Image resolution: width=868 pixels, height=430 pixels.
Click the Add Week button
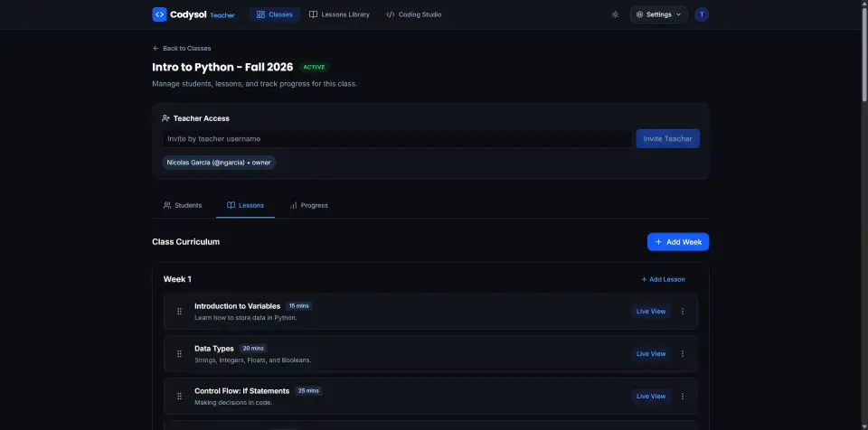point(678,242)
